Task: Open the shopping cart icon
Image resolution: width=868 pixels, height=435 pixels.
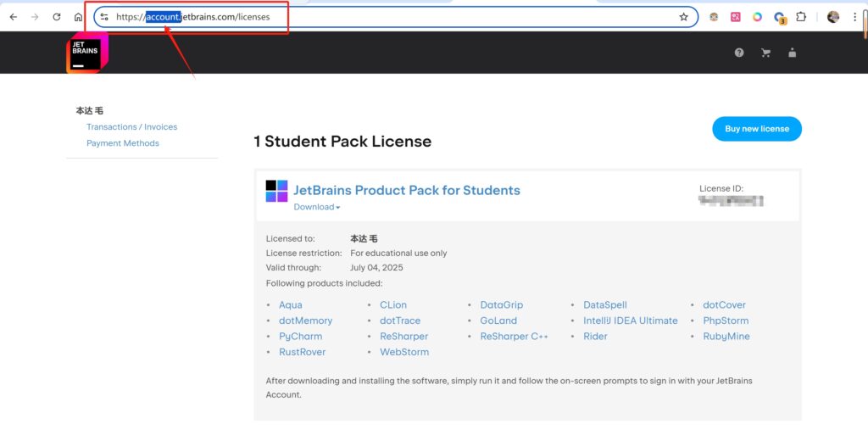Action: coord(766,53)
